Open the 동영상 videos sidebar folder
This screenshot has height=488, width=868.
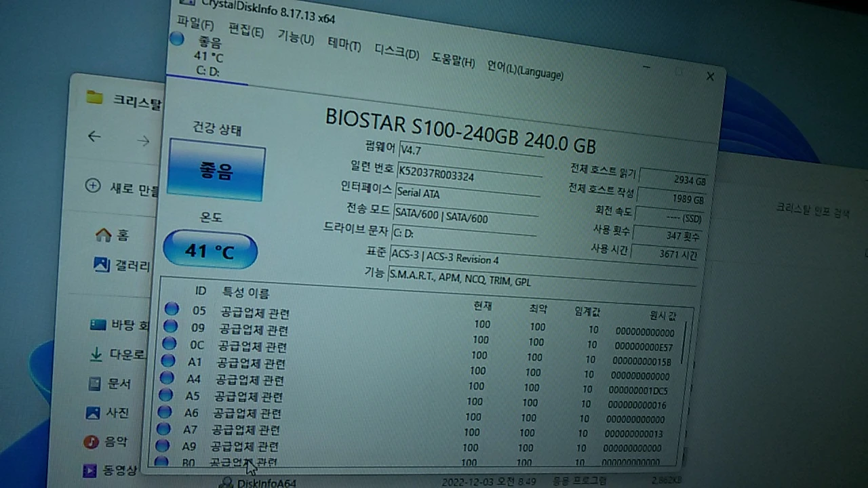point(110,470)
